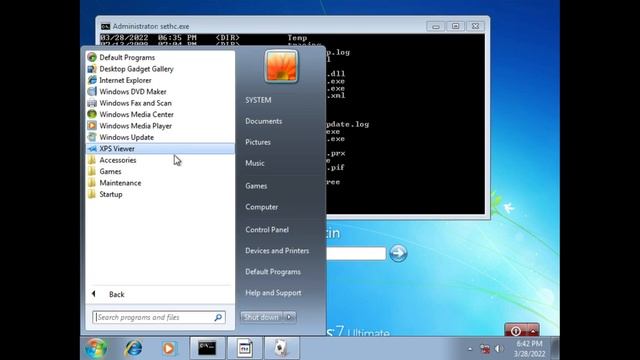Open the Shut down options arrow
The height and width of the screenshot is (360, 640).
tap(289, 317)
